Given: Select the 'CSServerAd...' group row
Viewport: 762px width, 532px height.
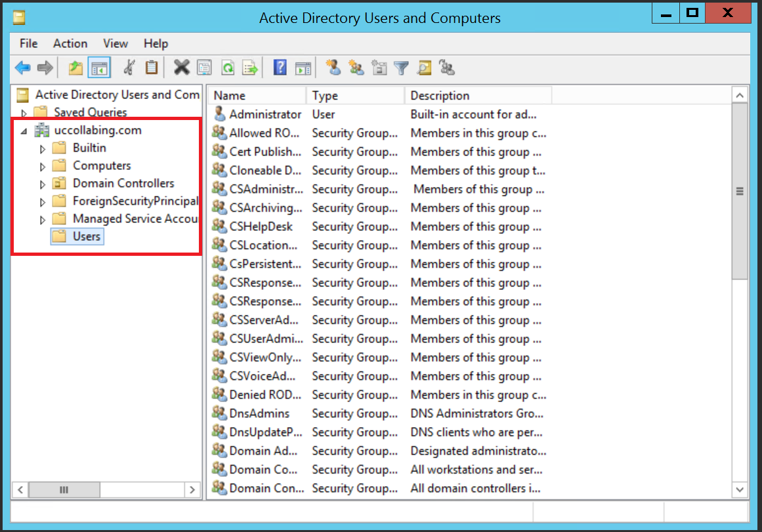Looking at the screenshot, I should (x=379, y=320).
